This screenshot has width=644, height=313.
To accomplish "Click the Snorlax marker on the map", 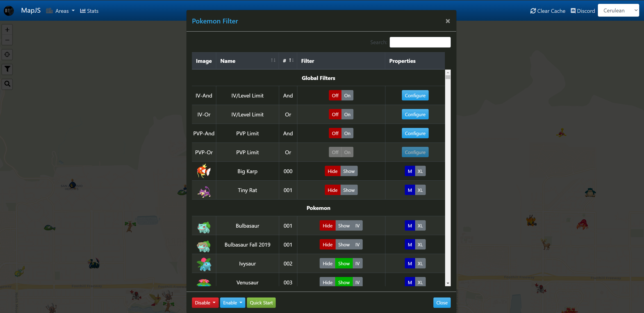I will click(x=590, y=193).
